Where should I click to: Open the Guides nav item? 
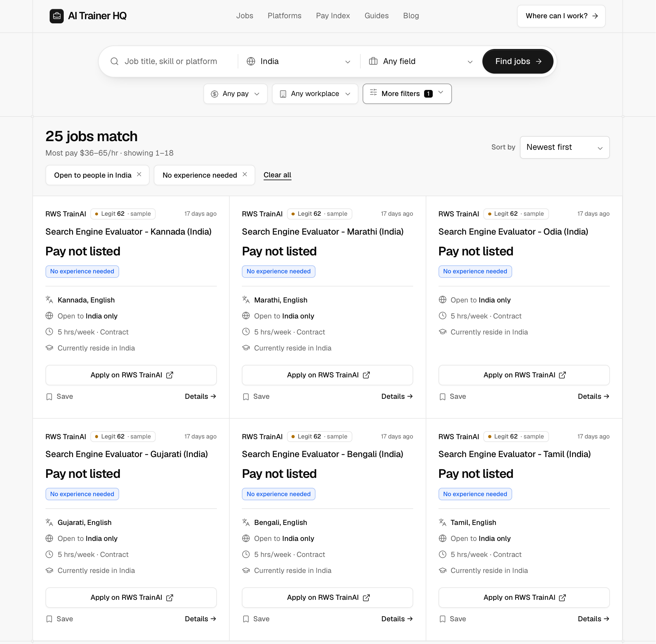[376, 16]
